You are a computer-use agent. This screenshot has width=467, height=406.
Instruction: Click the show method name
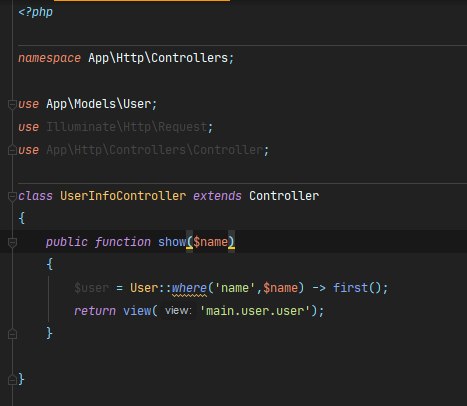172,242
